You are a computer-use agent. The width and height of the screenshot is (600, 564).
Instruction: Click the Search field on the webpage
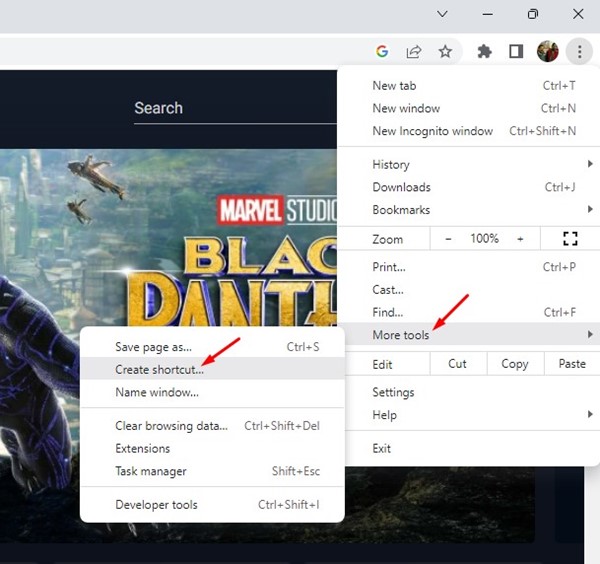230,108
